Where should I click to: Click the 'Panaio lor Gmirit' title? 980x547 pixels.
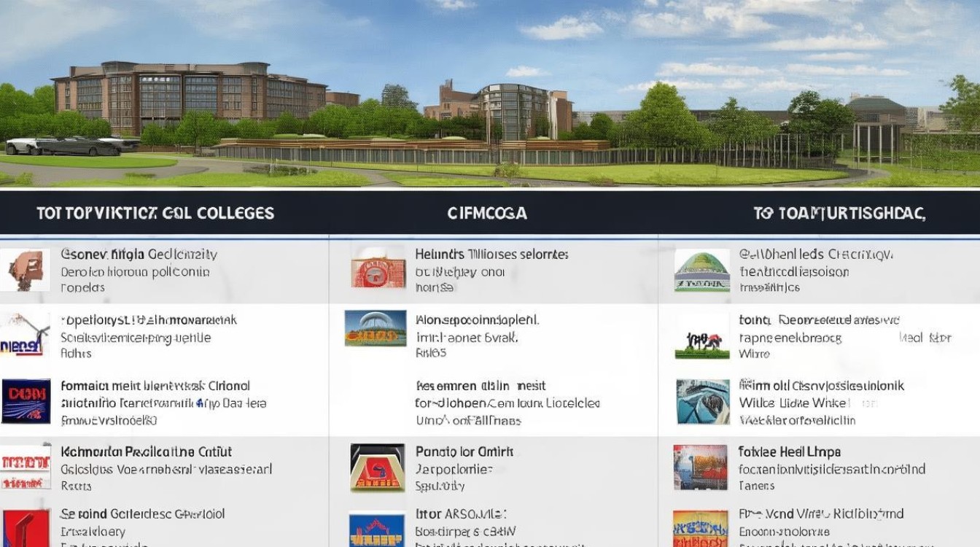464,452
